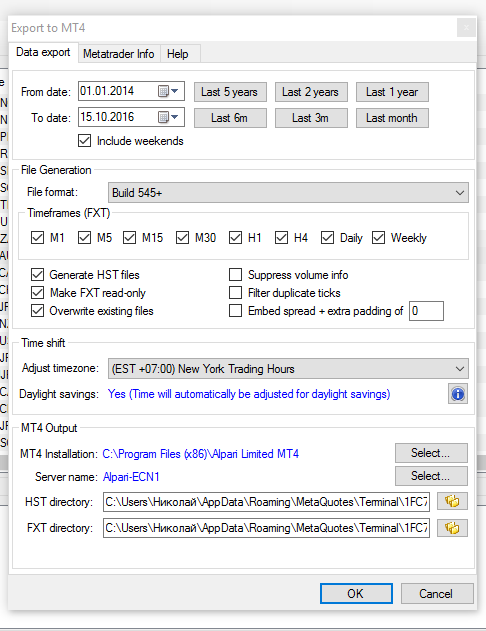Uncheck the H4 timeframe

tap(281, 237)
